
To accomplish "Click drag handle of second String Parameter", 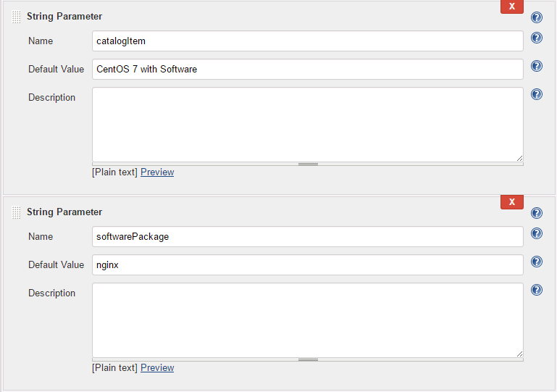I will click(x=17, y=212).
